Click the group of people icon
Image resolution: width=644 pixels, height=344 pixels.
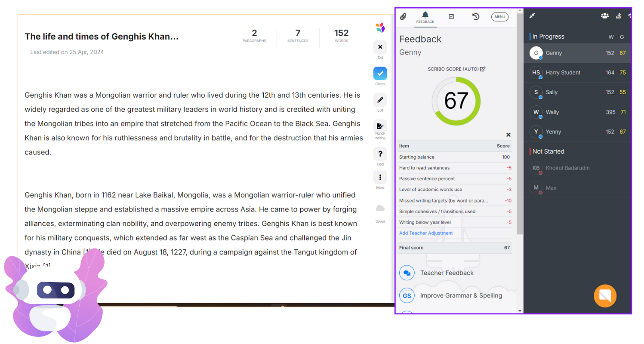pos(604,16)
